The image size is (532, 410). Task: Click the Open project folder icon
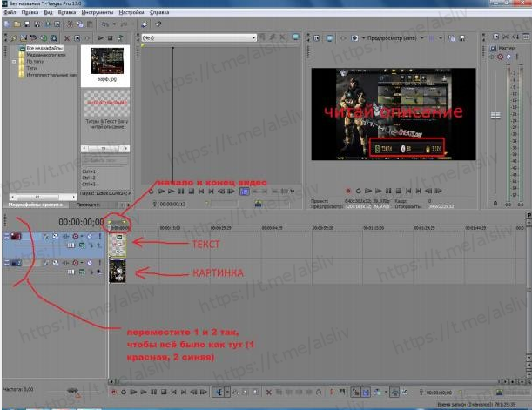(x=17, y=25)
